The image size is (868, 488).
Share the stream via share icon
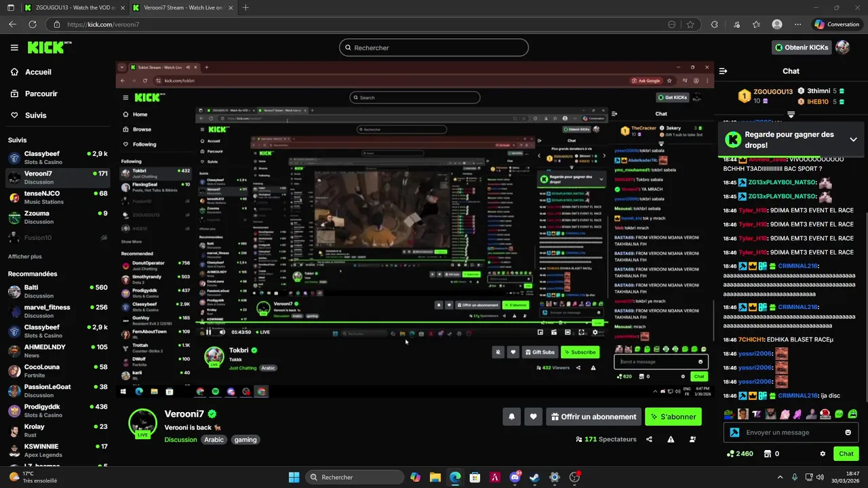(x=649, y=439)
